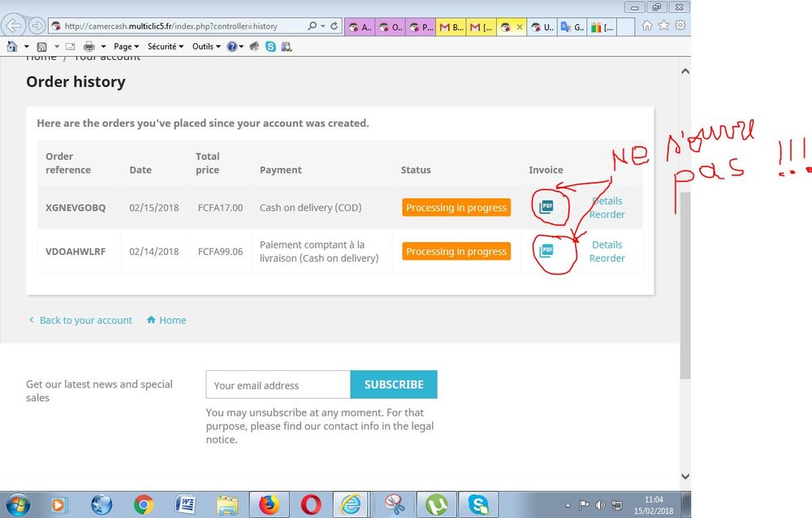Open uTorrent in the taskbar

[x=436, y=504]
